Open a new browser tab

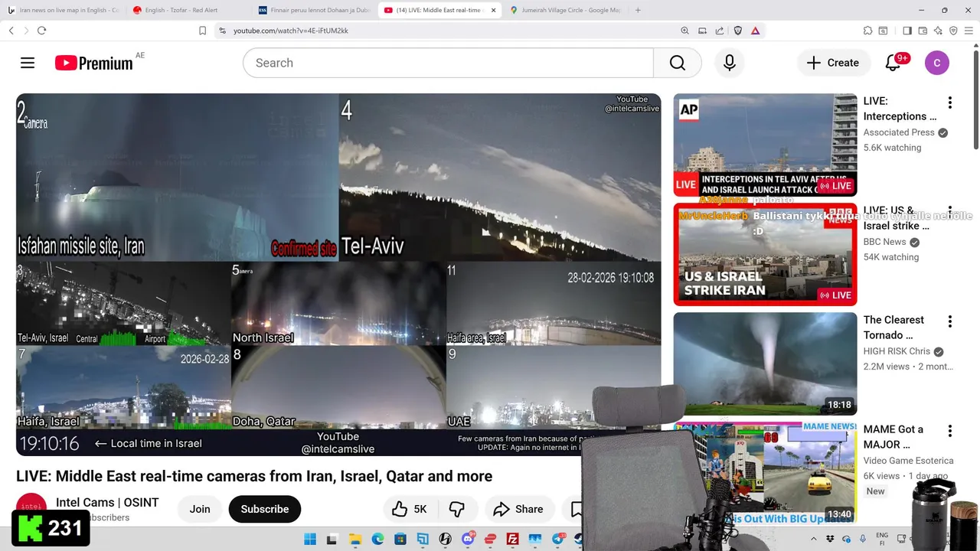point(638,10)
